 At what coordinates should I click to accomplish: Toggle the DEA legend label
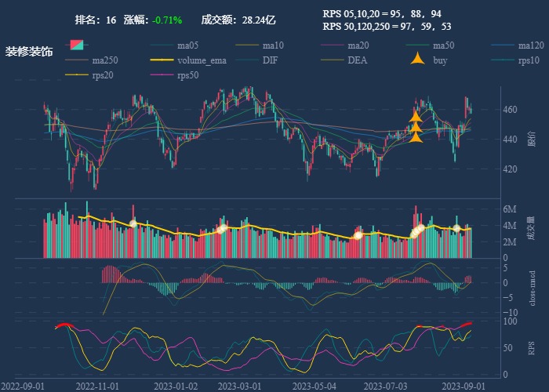click(x=357, y=60)
